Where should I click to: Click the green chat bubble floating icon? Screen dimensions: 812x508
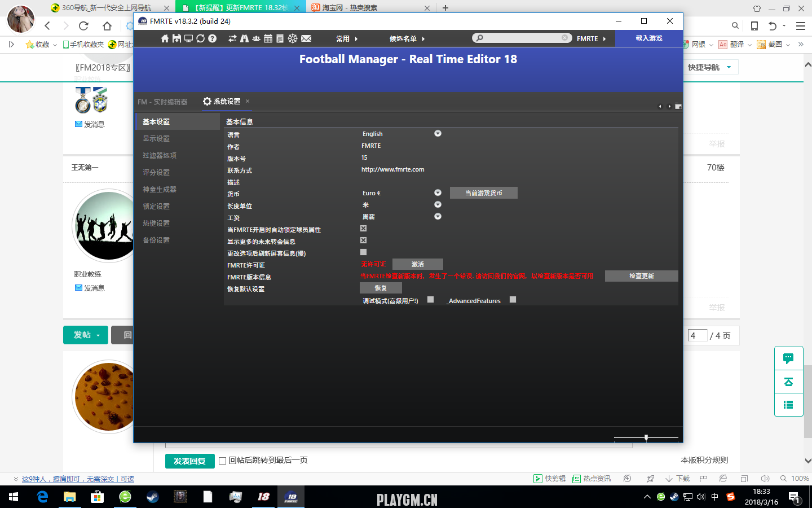tap(788, 358)
